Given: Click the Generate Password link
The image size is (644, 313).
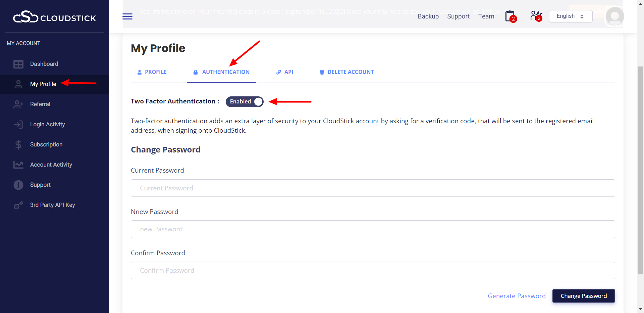Looking at the screenshot, I should [517, 296].
